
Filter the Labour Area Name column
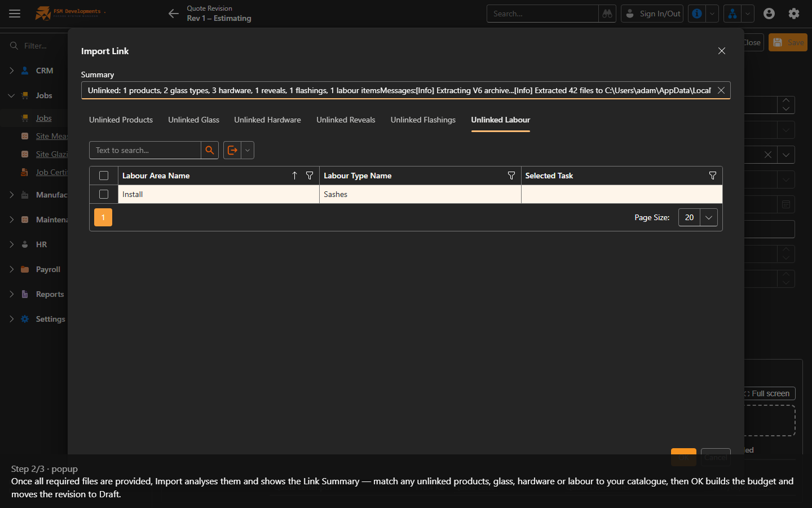310,176
